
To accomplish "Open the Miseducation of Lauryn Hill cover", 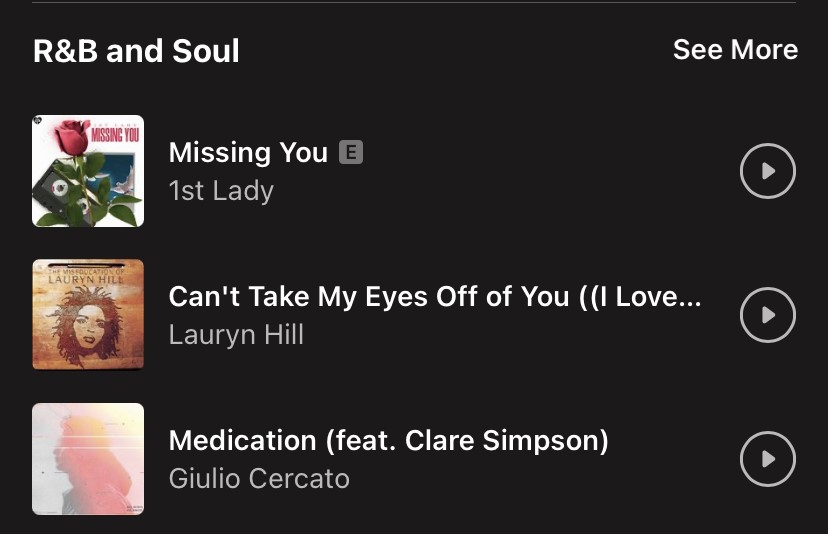I will (88, 315).
